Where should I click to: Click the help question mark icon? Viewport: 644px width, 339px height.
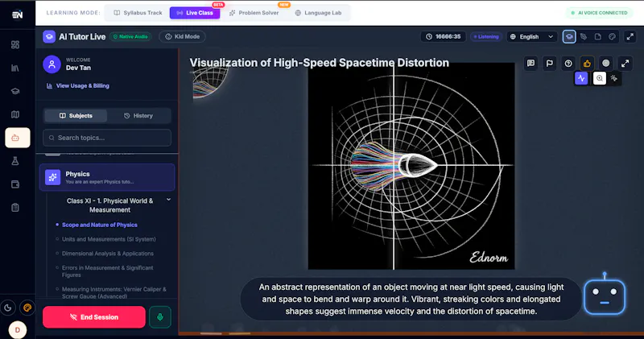point(568,64)
